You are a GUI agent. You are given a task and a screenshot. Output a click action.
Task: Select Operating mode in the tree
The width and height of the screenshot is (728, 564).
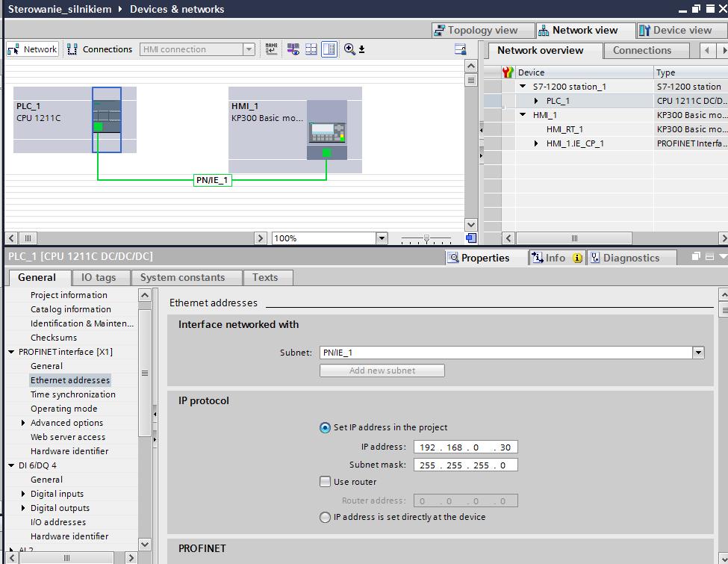[x=63, y=409]
